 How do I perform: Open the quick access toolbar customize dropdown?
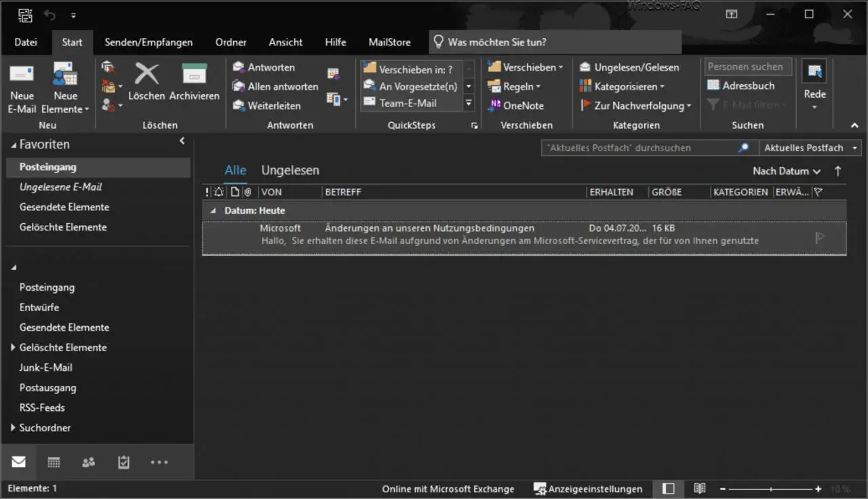click(x=73, y=15)
